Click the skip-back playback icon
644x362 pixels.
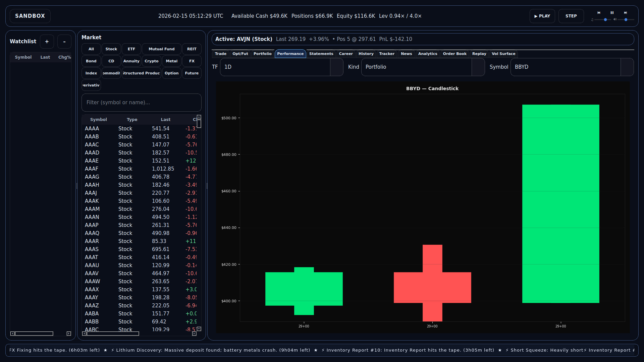[x=599, y=13]
